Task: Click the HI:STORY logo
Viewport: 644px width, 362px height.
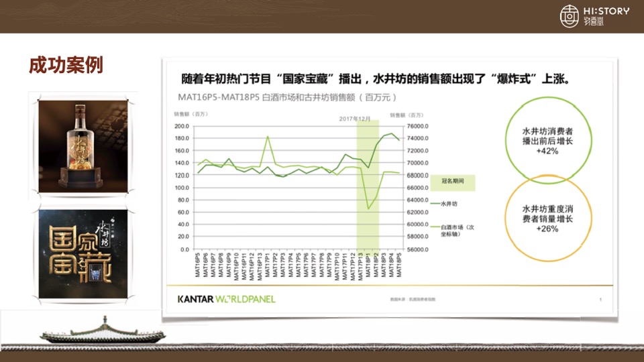Action: coord(594,16)
